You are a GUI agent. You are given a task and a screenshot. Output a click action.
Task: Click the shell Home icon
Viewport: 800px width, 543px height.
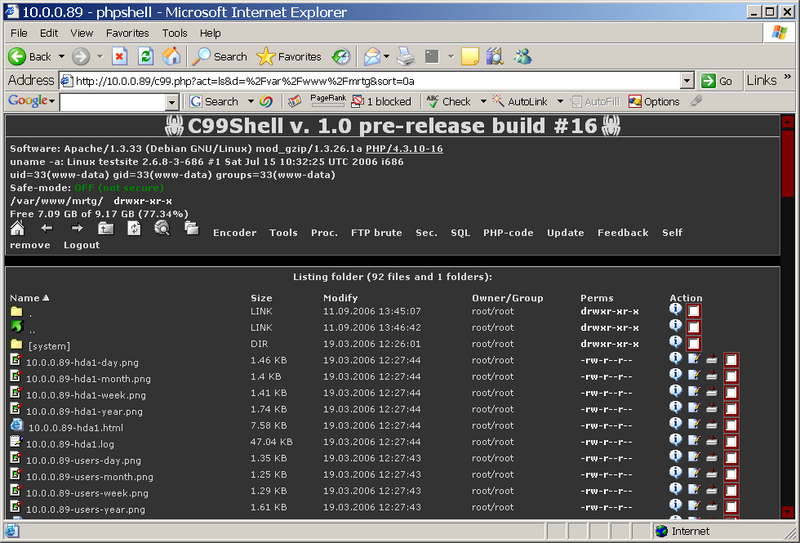[x=17, y=229]
